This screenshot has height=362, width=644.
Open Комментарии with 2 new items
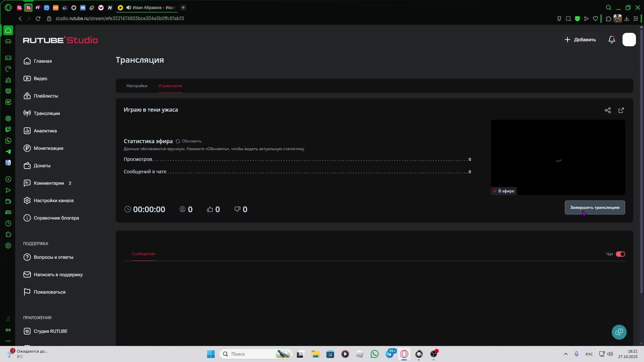click(49, 183)
